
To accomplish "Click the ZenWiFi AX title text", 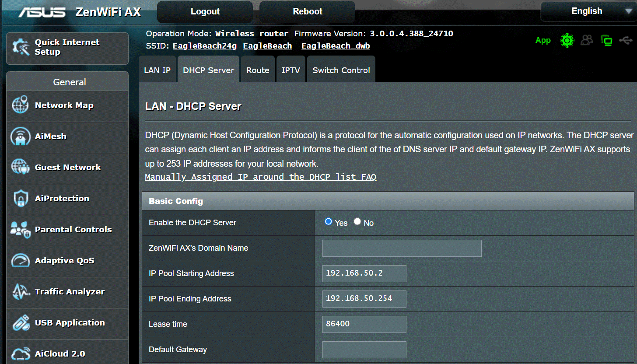I will coord(108,12).
